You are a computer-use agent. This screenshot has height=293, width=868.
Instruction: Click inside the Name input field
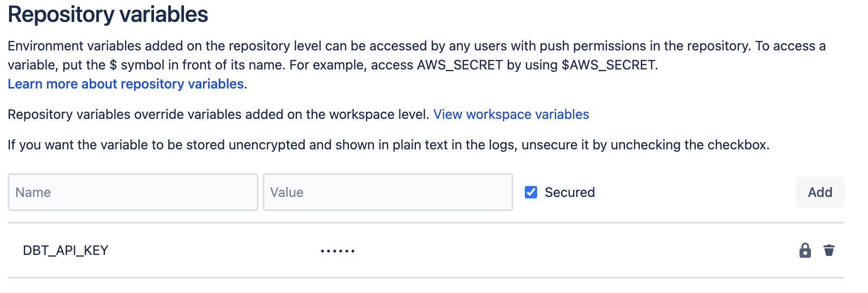click(133, 192)
